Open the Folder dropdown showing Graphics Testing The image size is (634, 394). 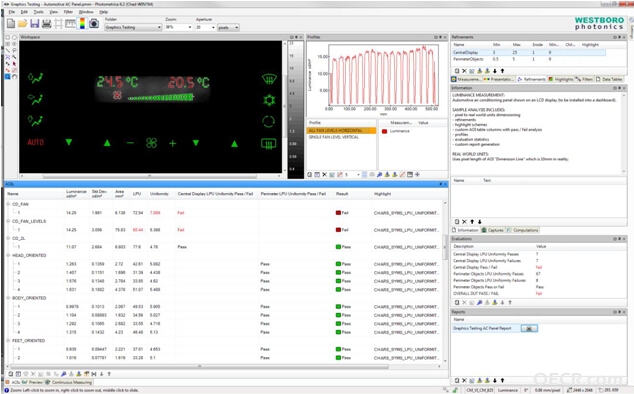click(x=133, y=27)
